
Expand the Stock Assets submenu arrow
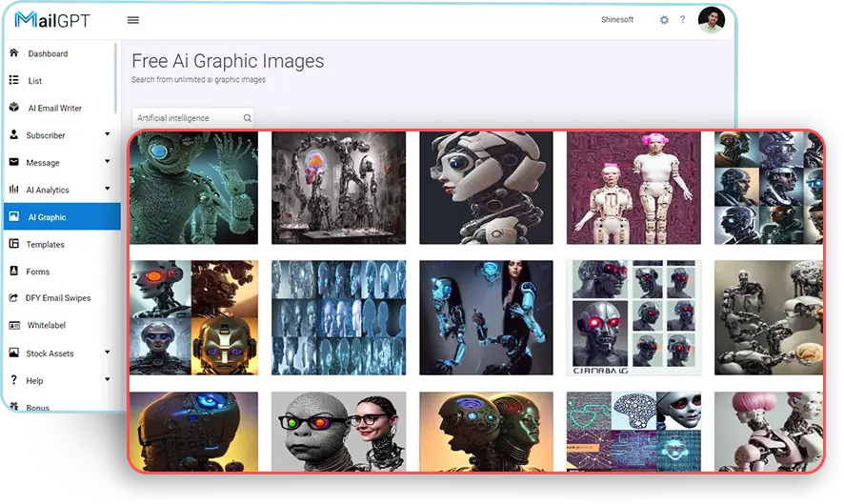point(107,353)
